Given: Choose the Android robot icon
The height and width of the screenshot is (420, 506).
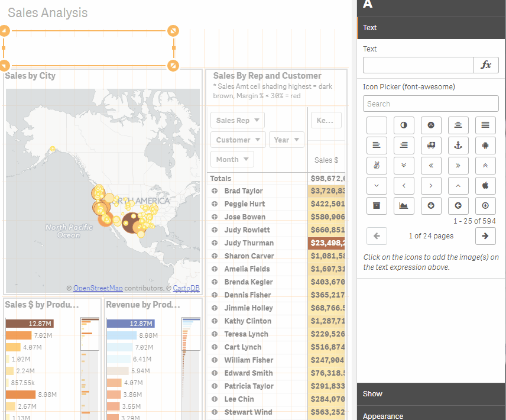Looking at the screenshot, I should [485, 146].
